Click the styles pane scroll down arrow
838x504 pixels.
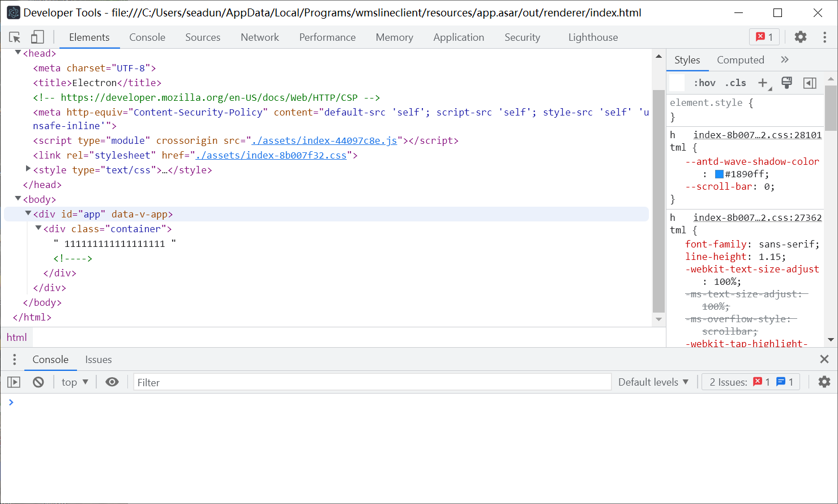[x=831, y=340]
